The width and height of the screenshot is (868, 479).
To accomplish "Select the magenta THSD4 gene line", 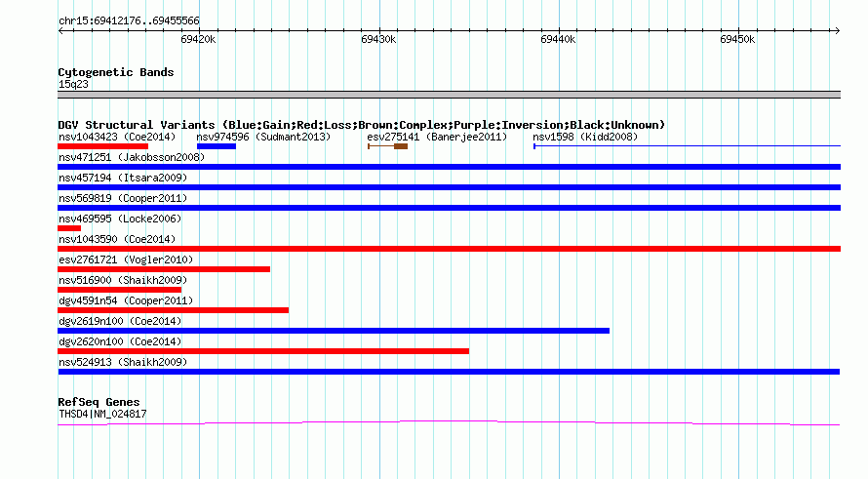I will (x=449, y=423).
